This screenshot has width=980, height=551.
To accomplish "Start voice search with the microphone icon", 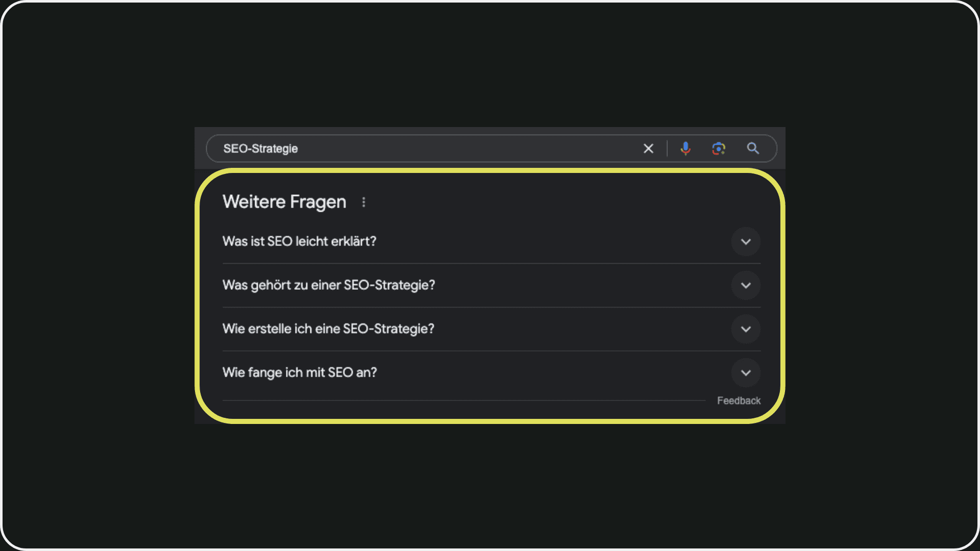I will 685,148.
